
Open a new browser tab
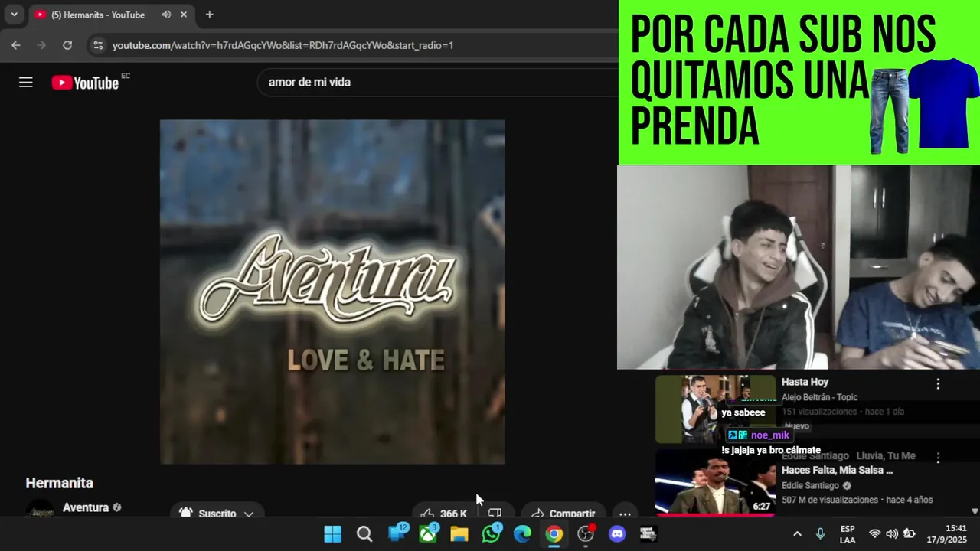209,15
